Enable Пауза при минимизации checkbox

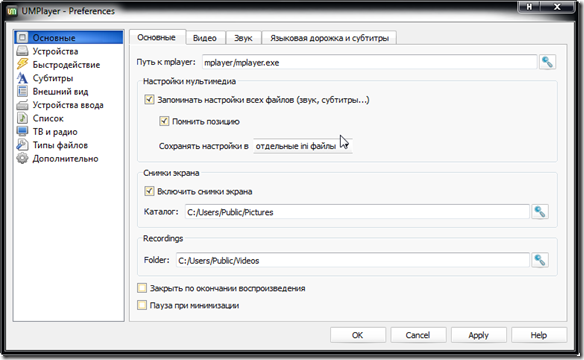coord(142,305)
